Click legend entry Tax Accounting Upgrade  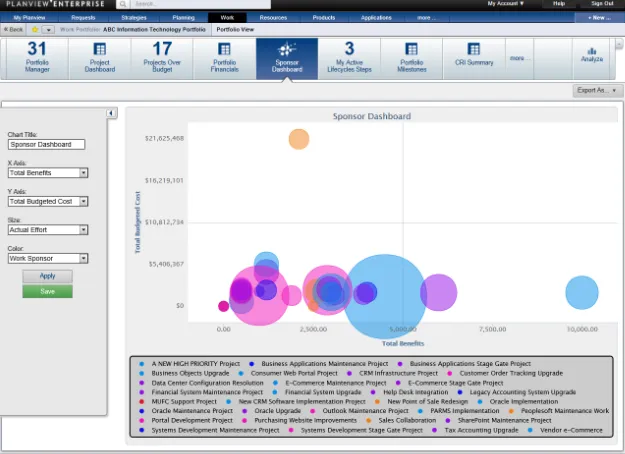(x=482, y=430)
